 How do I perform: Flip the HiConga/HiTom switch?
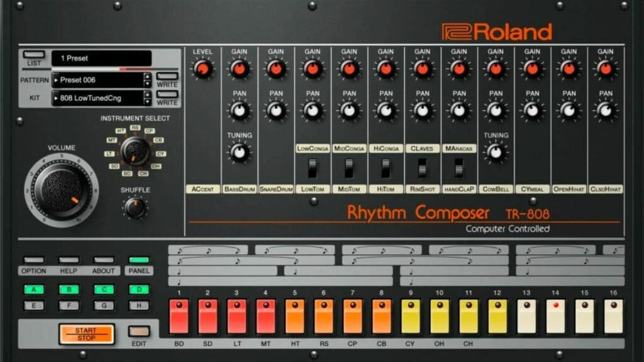click(386, 168)
